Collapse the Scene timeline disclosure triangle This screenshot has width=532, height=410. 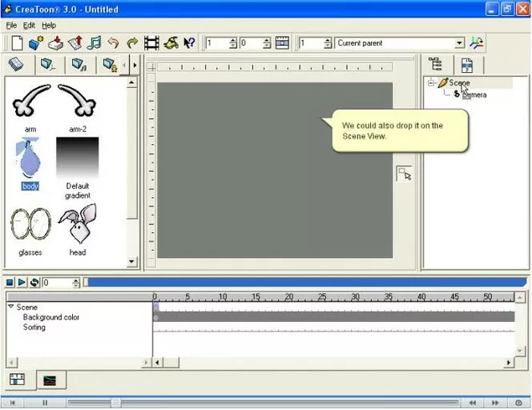10,307
